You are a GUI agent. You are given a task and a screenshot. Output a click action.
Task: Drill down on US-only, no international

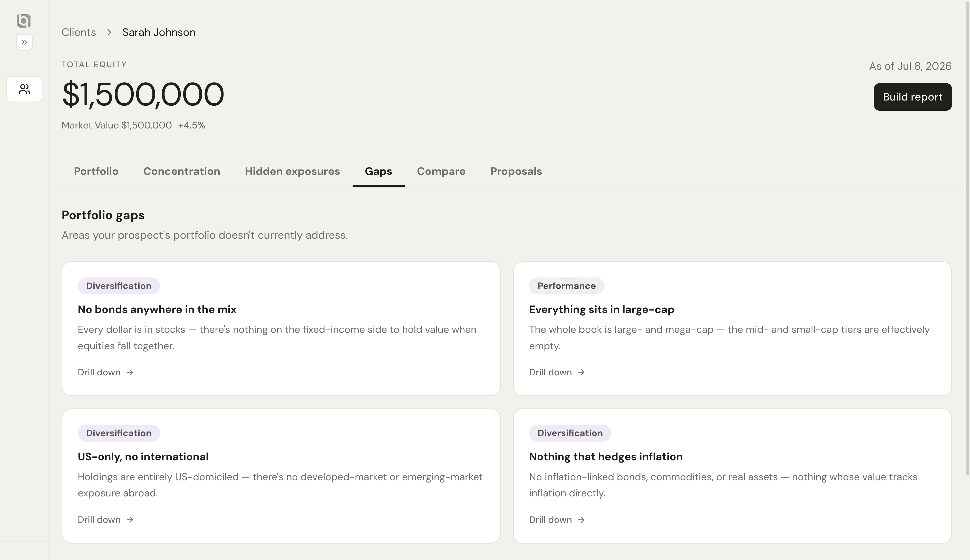106,519
